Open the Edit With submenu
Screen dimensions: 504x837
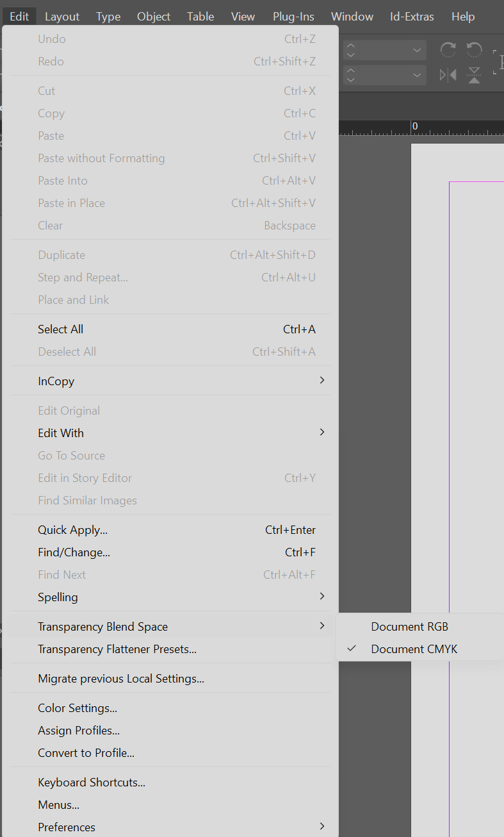tap(61, 433)
